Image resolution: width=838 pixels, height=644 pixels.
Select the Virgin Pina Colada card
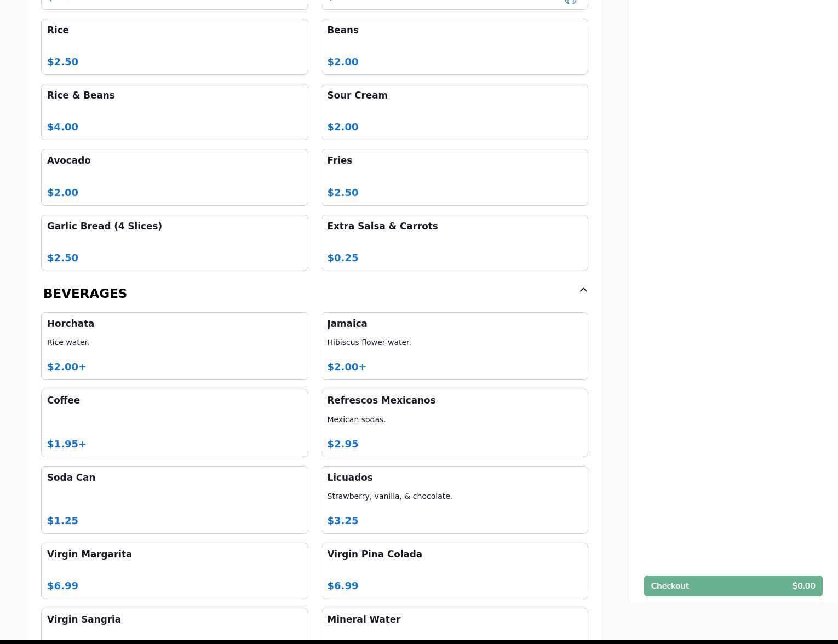[x=455, y=571]
